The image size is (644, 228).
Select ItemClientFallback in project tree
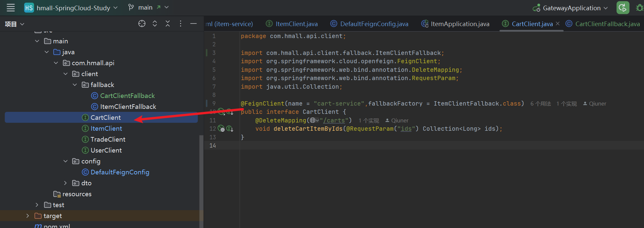click(x=128, y=107)
